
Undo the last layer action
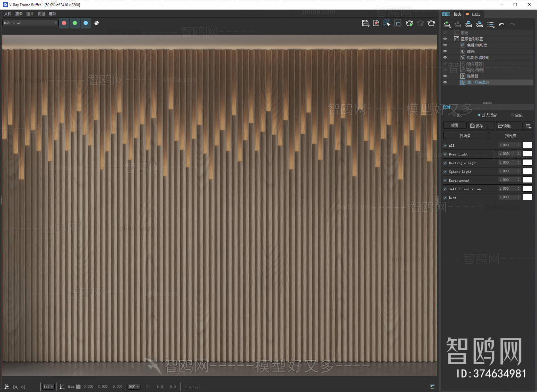pyautogui.click(x=501, y=24)
